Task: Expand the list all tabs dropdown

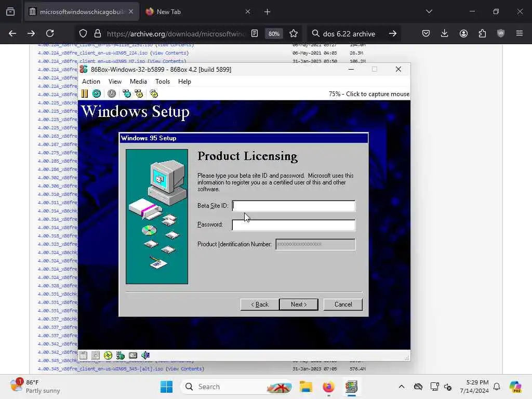Action: [429, 11]
